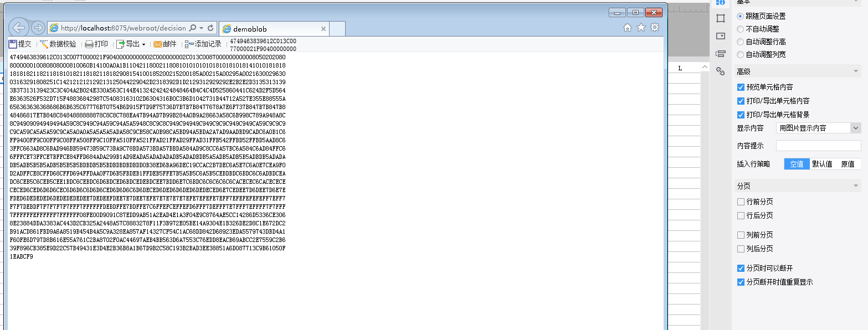Select 原值 insert row strategy
This screenshot has width=868, height=330.
(848, 164)
